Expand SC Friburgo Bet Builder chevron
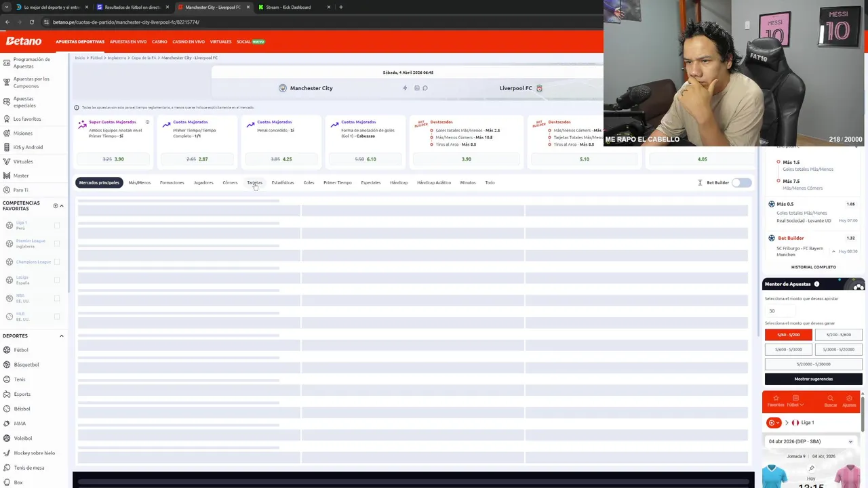This screenshot has width=868, height=488. click(833, 251)
